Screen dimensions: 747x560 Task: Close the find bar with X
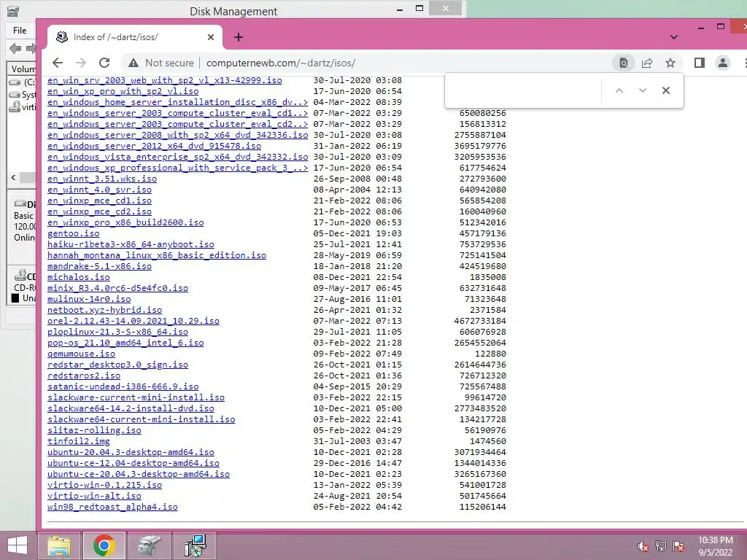tap(666, 90)
